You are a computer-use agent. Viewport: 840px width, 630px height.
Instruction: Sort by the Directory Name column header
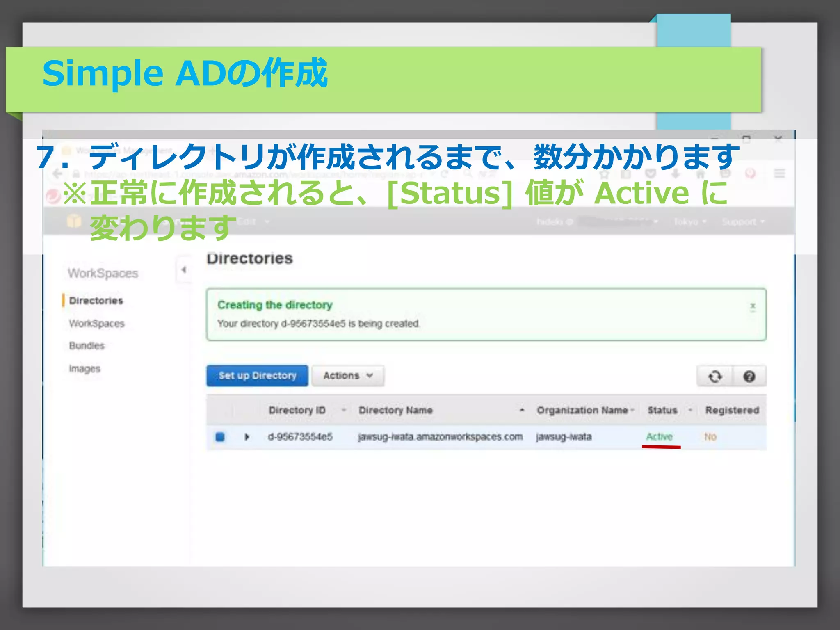pyautogui.click(x=395, y=410)
